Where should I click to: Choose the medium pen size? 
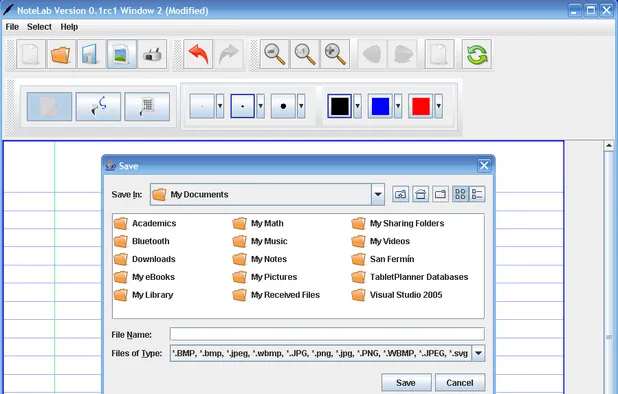(242, 106)
